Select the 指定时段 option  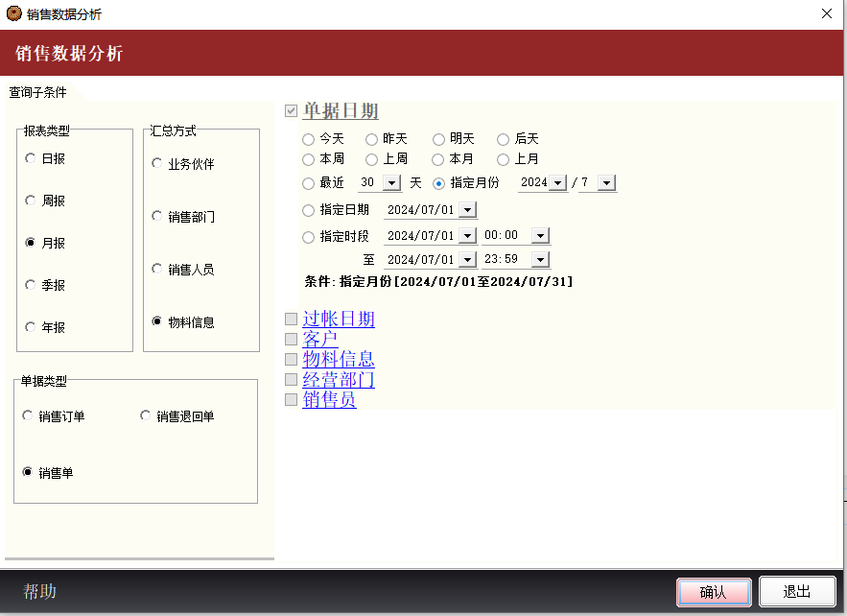pos(309,237)
